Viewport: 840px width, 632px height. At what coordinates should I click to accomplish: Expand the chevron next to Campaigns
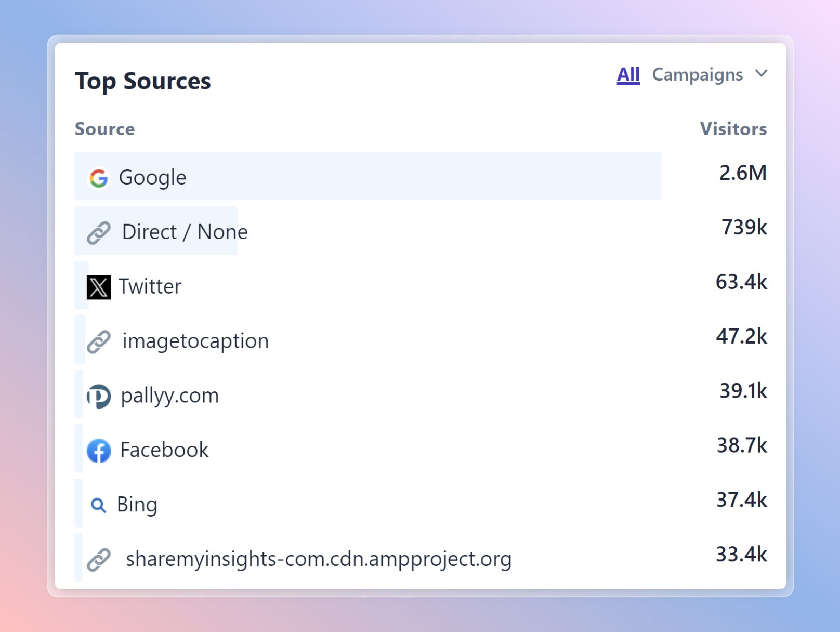coord(762,74)
